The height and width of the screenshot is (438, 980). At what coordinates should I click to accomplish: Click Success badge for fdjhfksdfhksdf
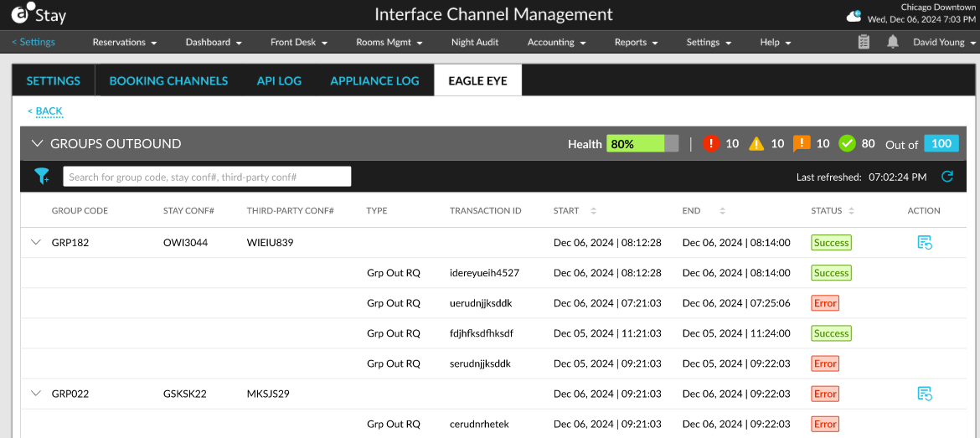pos(831,333)
